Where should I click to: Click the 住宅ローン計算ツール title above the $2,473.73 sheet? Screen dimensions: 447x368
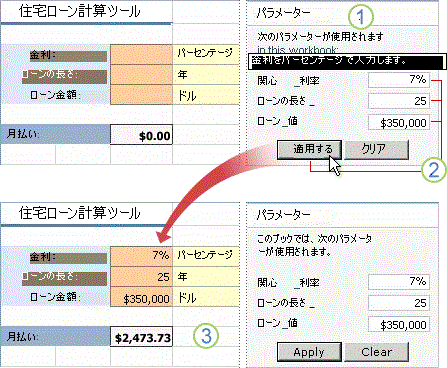pos(80,213)
